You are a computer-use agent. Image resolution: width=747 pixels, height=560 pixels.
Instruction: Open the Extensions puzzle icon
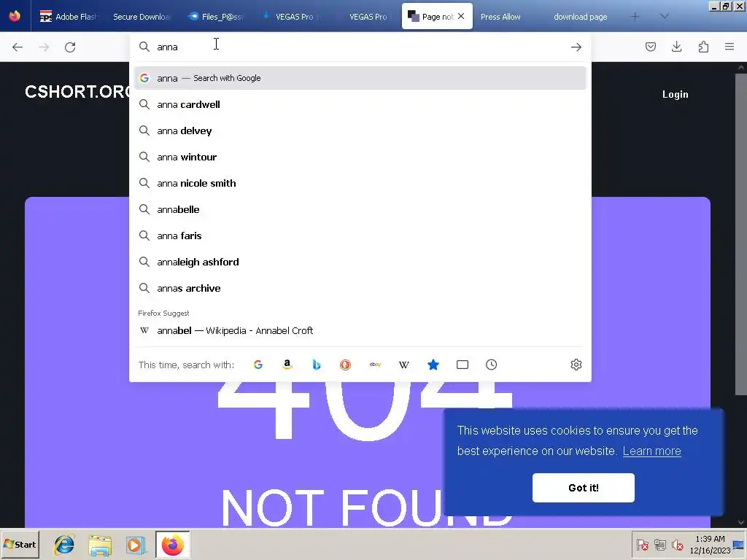703,47
